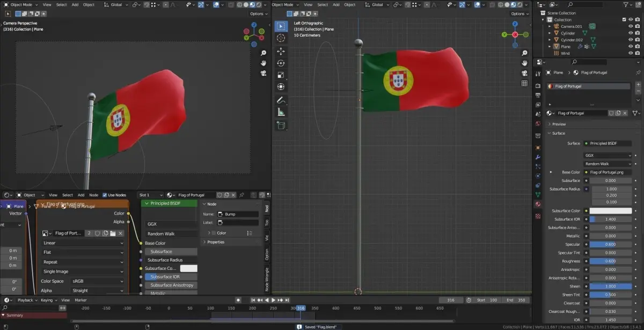This screenshot has width=644, height=330.
Task: Open Random Walk dropdown in properties panel
Action: point(608,164)
